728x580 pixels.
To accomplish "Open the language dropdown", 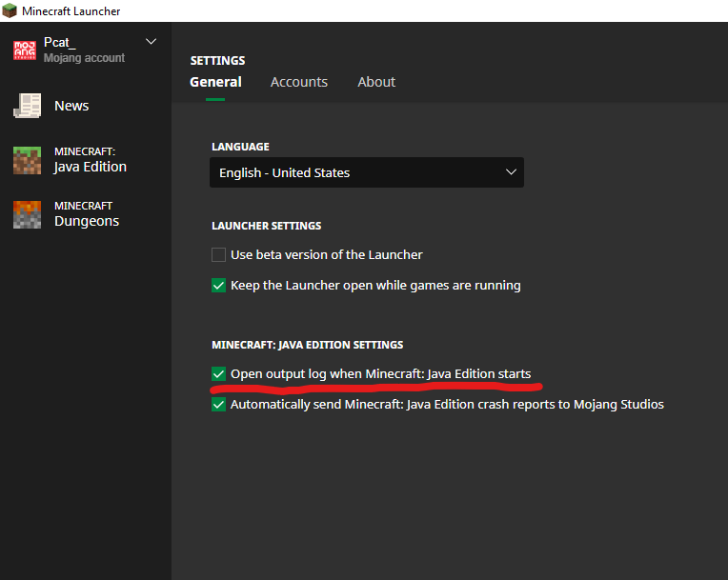I will click(x=367, y=172).
